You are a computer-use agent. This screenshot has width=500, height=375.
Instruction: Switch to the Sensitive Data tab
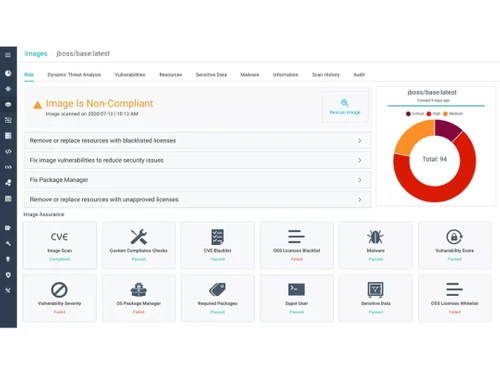pos(211,75)
